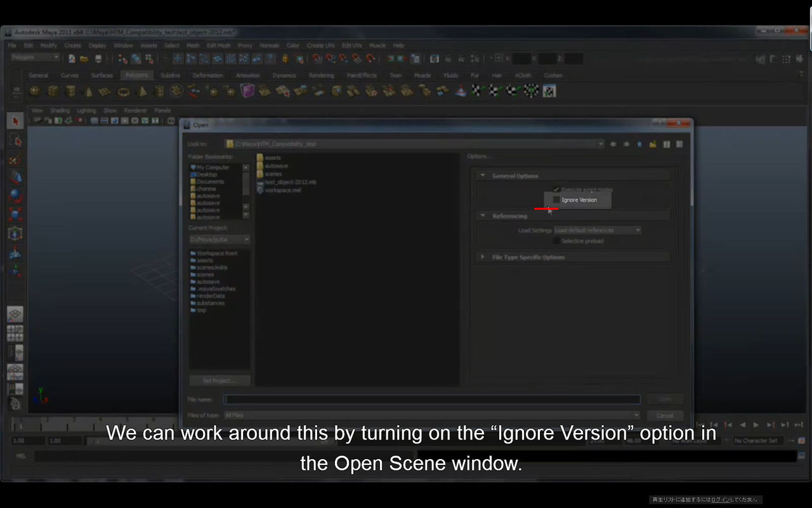
Task: Select the Four View layout icon
Action: coord(15,333)
